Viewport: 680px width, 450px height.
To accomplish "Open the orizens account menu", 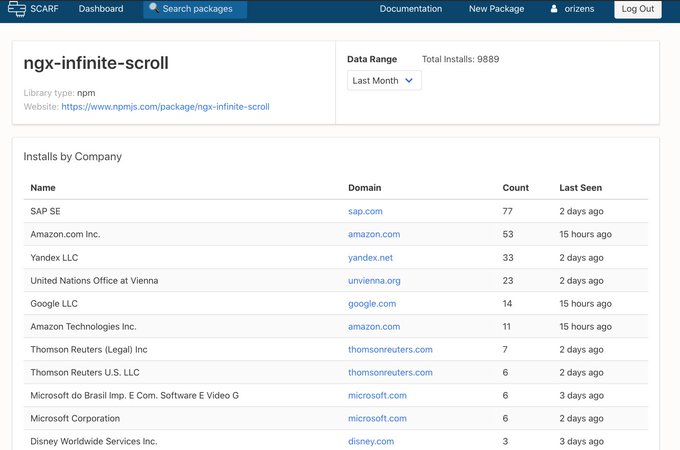I will [x=572, y=9].
